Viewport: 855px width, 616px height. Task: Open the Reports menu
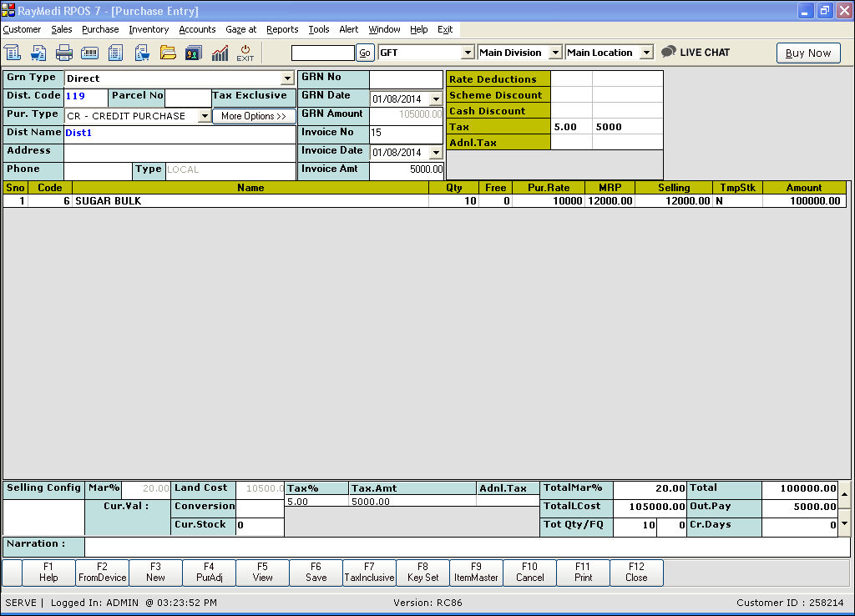tap(282, 29)
